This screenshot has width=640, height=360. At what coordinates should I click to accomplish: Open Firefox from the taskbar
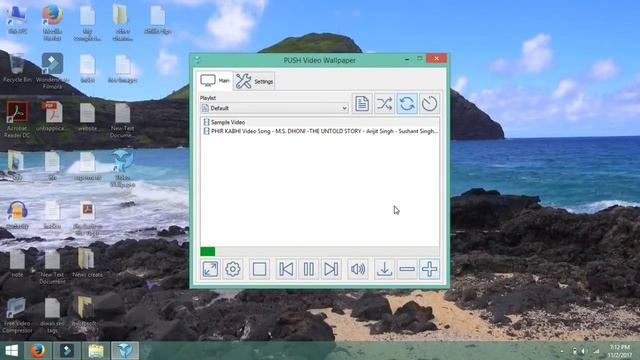[38, 351]
